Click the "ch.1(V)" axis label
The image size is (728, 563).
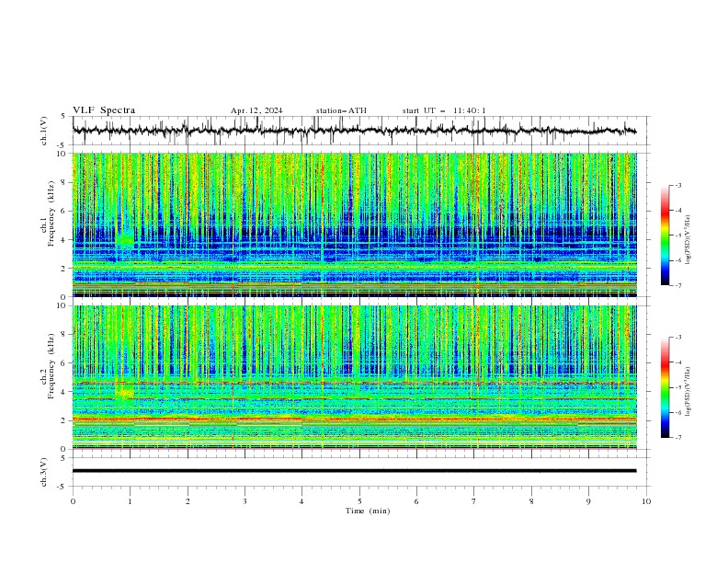click(44, 131)
